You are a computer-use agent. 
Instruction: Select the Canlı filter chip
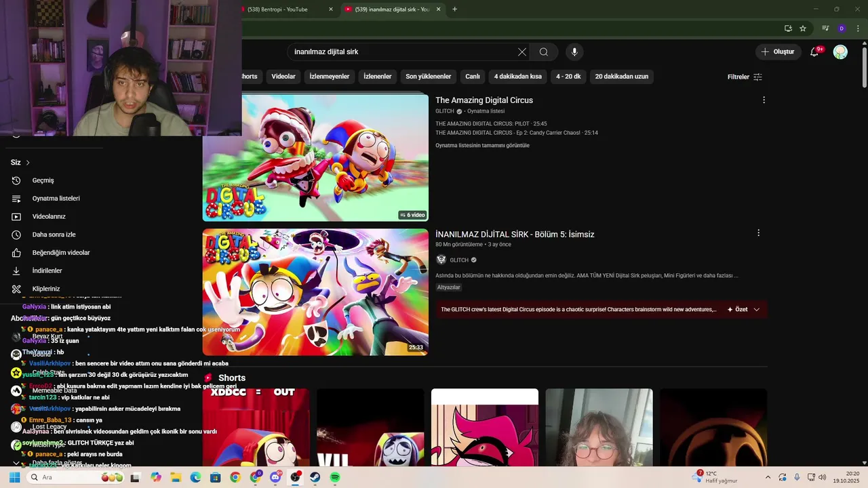473,77
